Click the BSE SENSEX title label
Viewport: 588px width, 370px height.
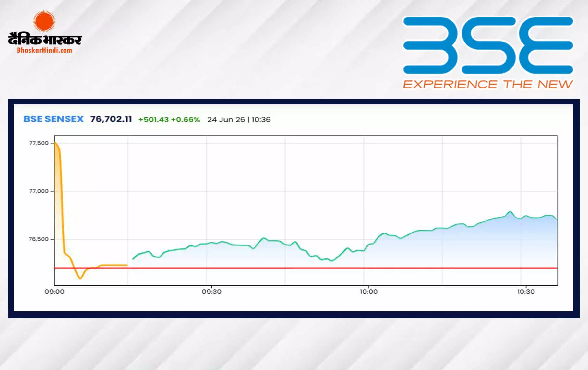54,119
